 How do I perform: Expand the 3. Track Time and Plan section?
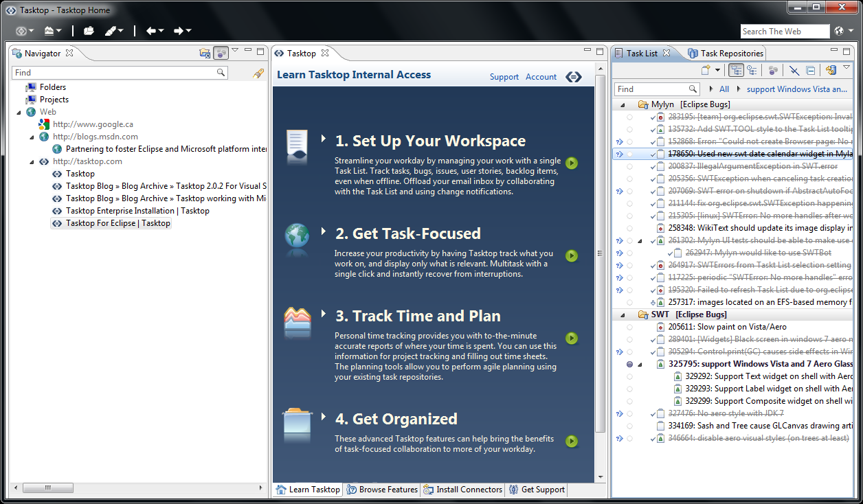click(324, 314)
